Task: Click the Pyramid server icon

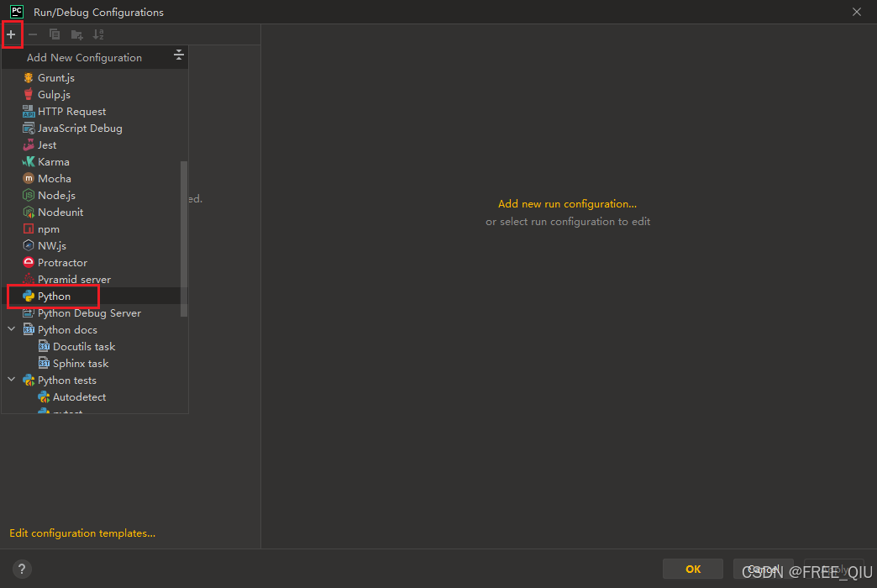Action: (29, 279)
